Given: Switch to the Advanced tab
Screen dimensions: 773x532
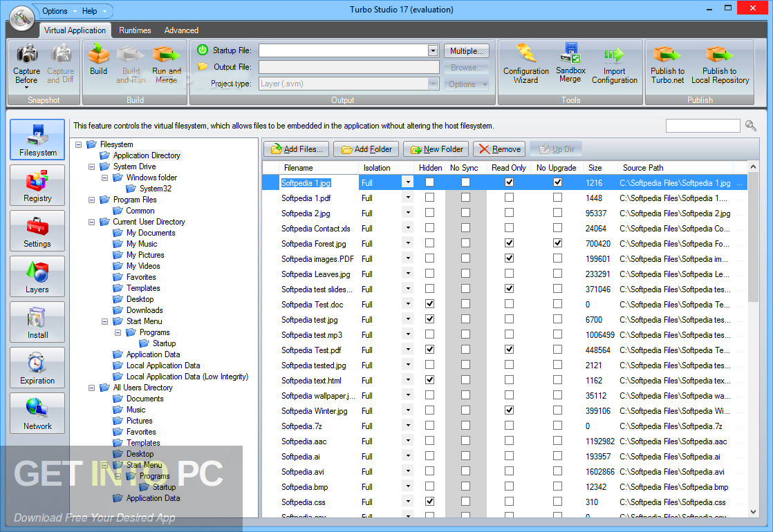Looking at the screenshot, I should tap(181, 30).
